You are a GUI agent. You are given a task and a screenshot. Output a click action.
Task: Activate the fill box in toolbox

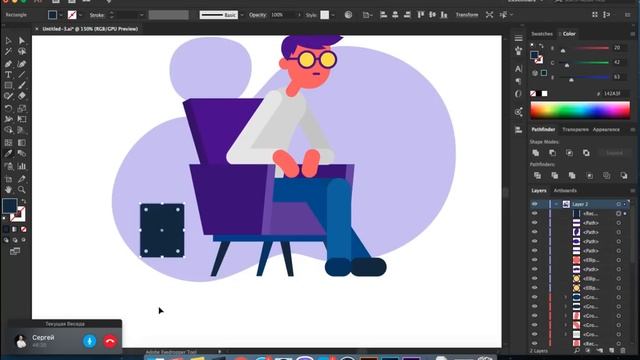point(9,206)
